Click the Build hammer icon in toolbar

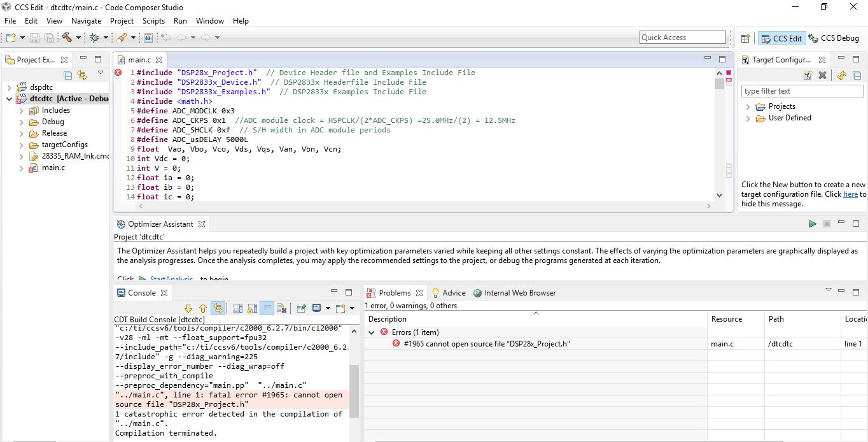tap(67, 38)
